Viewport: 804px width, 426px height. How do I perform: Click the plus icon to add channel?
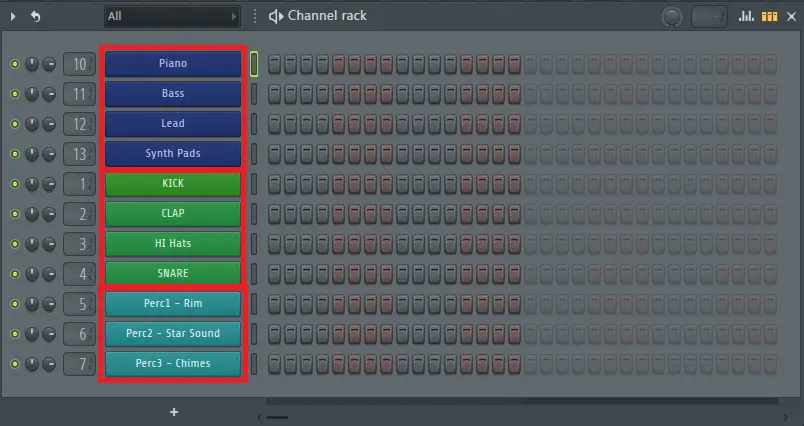[x=173, y=411]
